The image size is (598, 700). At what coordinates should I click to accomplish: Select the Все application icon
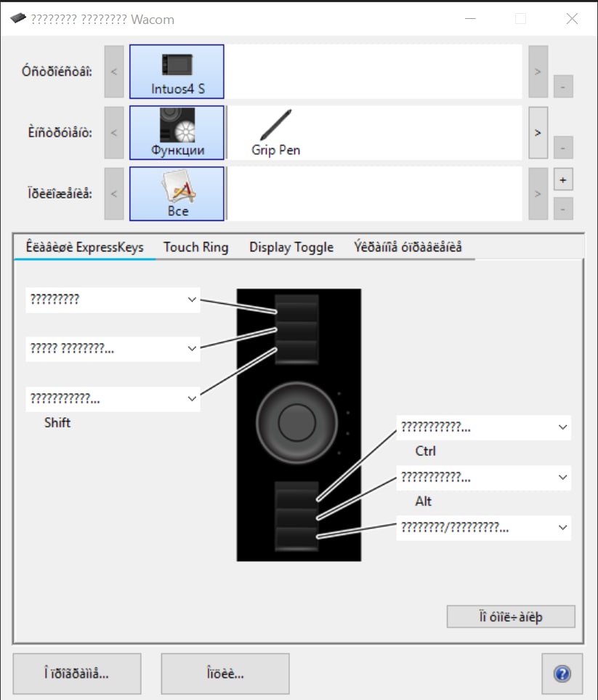[x=177, y=194]
